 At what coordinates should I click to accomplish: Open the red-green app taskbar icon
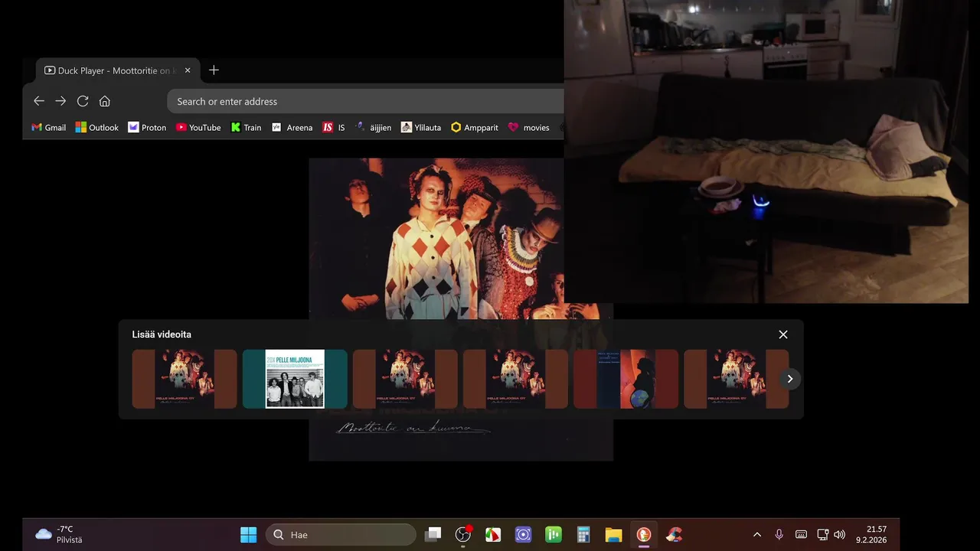(x=493, y=535)
